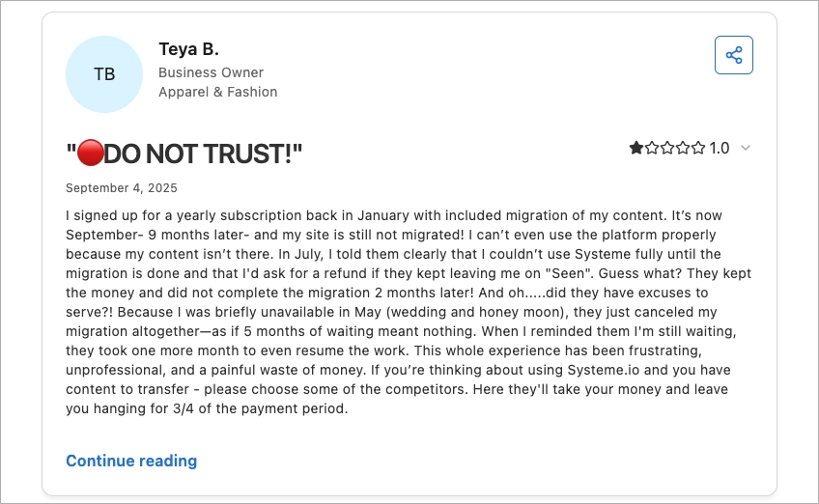Click the second empty rating star
This screenshot has height=504, width=819.
[652, 149]
